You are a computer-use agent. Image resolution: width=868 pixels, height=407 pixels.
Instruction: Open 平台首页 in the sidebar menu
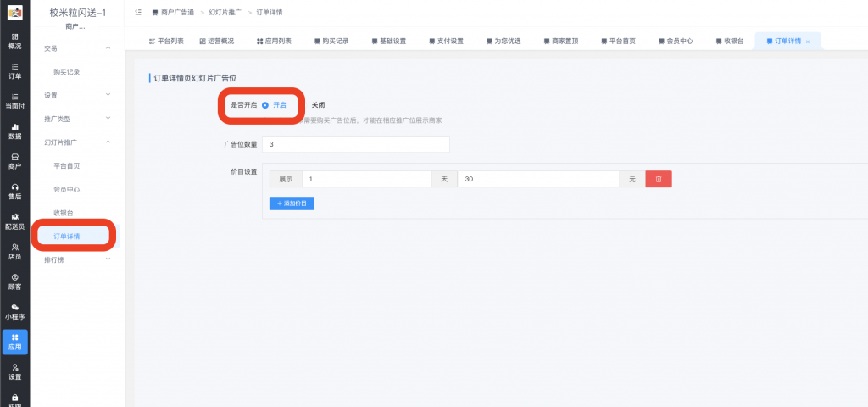[x=67, y=166]
